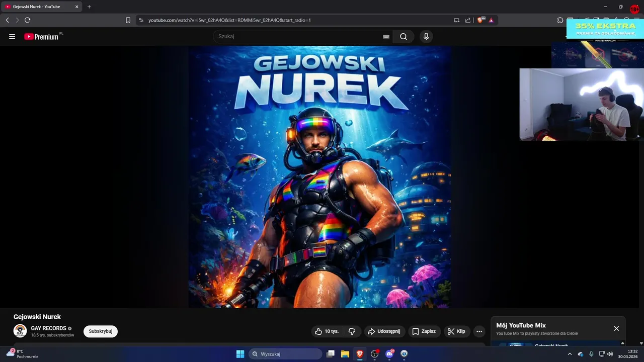644x362 pixels.
Task: Reload the current page
Action: [27, 20]
